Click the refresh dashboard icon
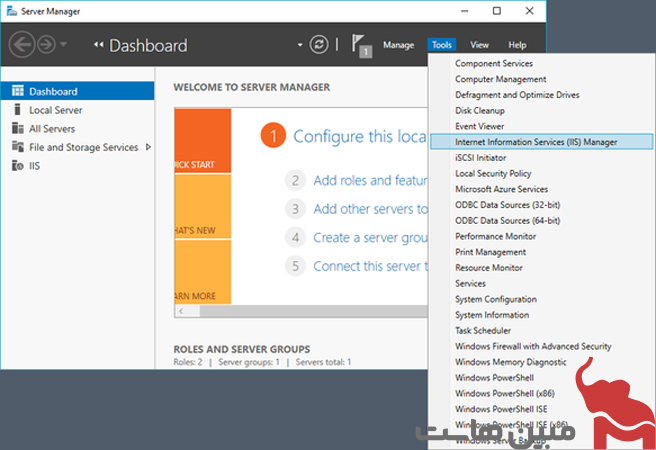656x450 pixels. click(x=319, y=44)
